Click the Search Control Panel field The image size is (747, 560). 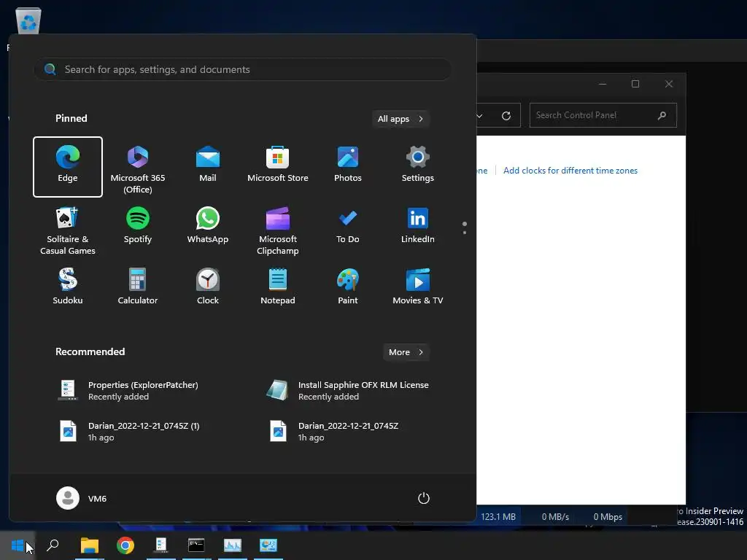603,115
